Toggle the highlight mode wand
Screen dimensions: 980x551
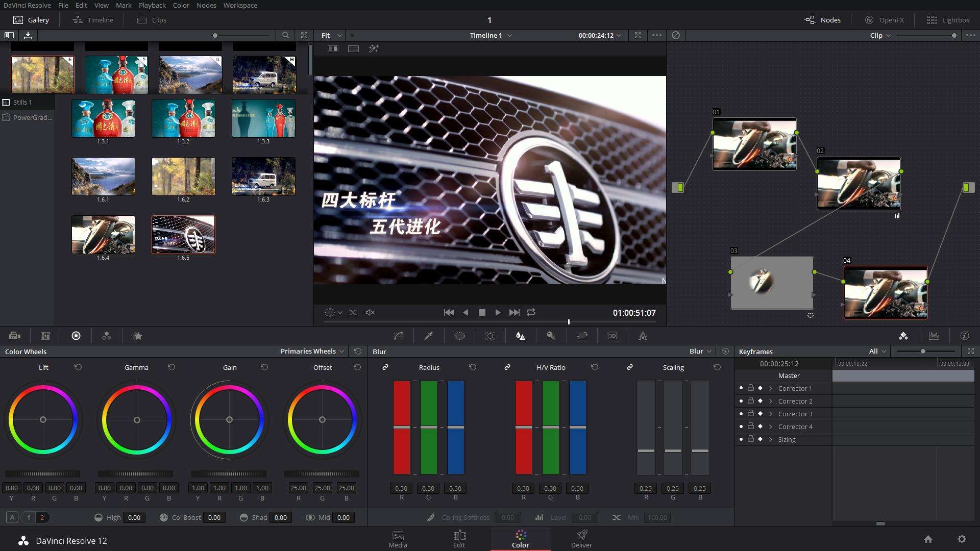374,48
